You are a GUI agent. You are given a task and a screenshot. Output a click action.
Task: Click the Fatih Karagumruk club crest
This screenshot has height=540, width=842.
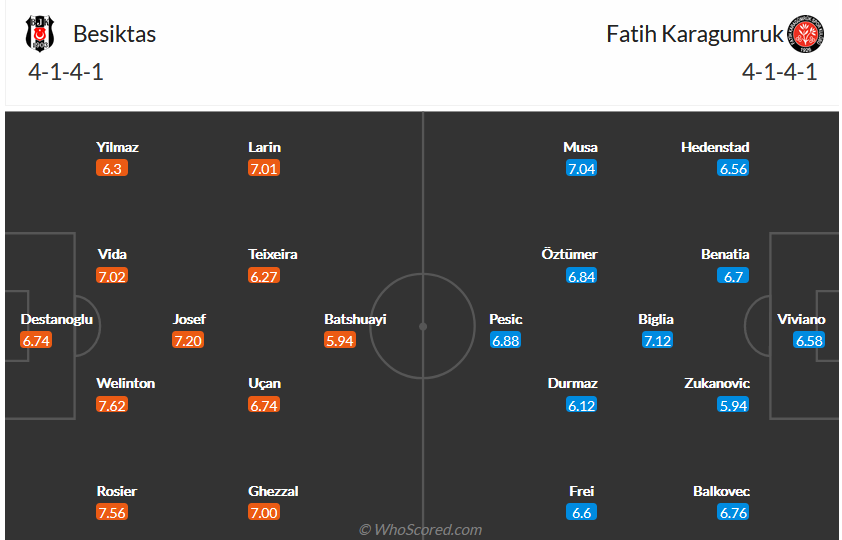804,34
